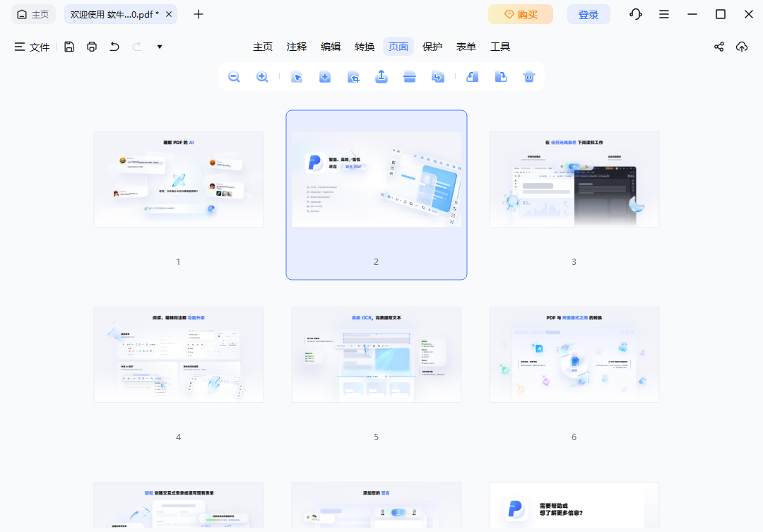763x532 pixels.
Task: Select the interactive forms page thumbnail
Action: (x=179, y=504)
